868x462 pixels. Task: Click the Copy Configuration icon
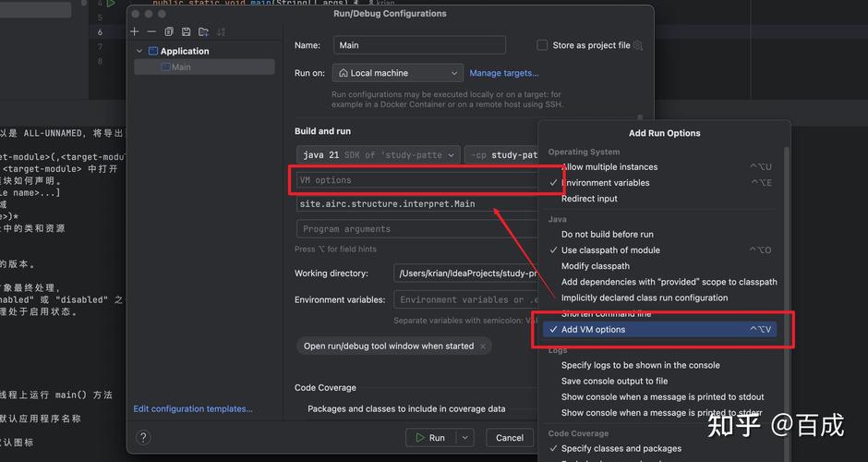(x=169, y=31)
